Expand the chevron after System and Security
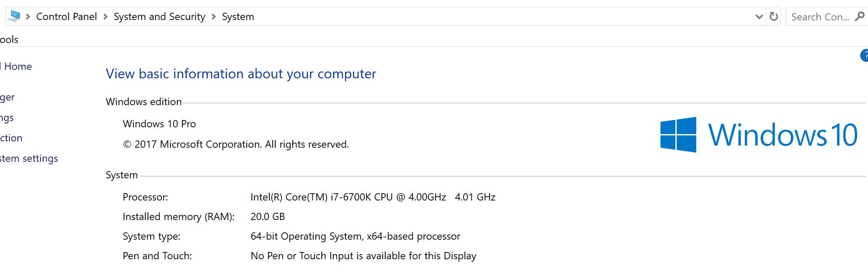The height and width of the screenshot is (272, 868). click(214, 16)
